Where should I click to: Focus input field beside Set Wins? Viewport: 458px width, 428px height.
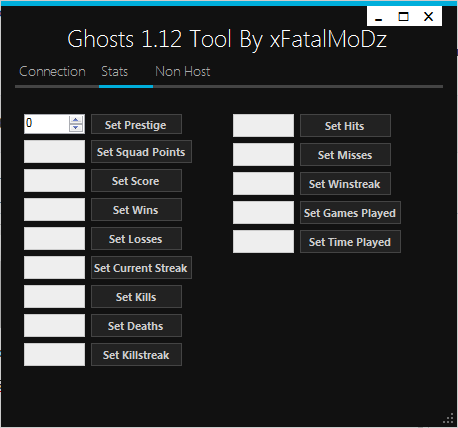tap(54, 210)
